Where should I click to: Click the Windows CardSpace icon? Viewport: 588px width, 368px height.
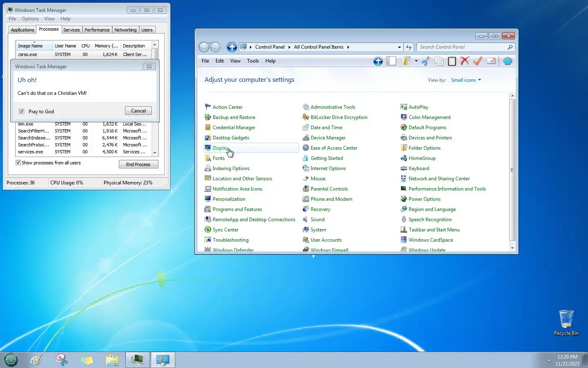point(404,240)
